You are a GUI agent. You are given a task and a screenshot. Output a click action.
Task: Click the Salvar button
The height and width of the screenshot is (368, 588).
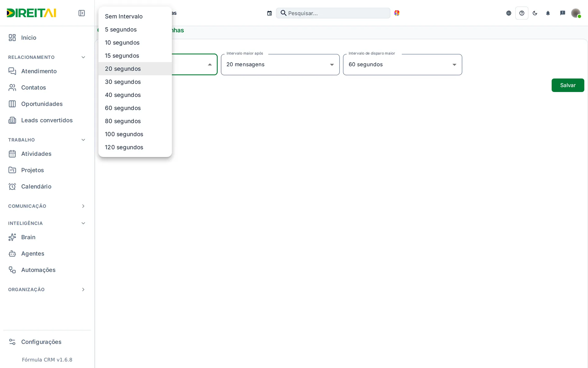pos(568,85)
